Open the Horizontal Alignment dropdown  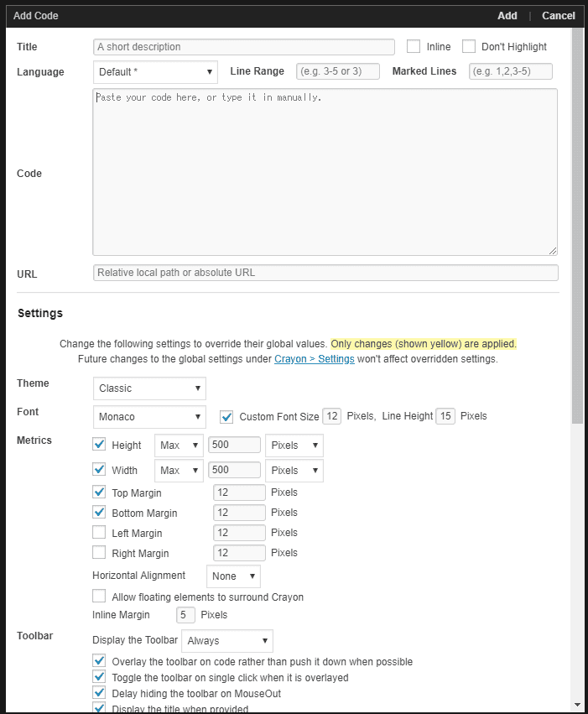(233, 576)
